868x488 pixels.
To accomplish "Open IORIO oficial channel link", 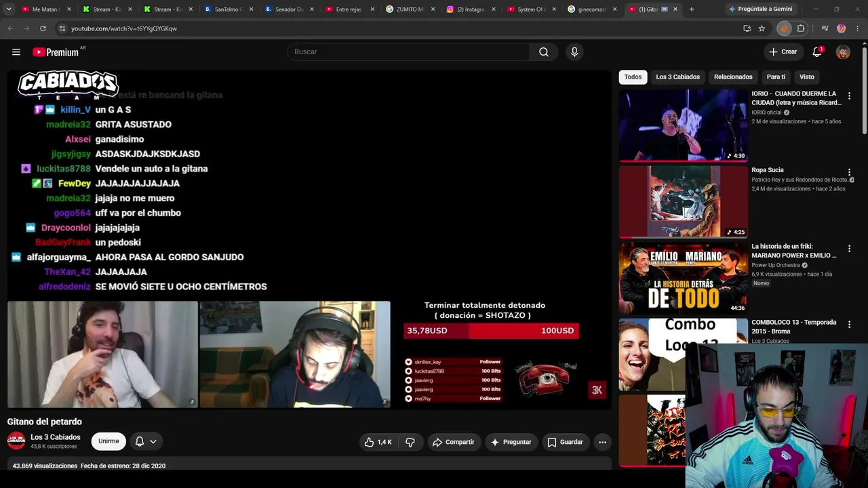I will point(766,113).
